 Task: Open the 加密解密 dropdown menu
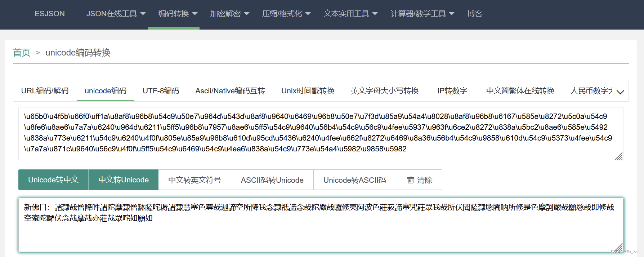[229, 14]
